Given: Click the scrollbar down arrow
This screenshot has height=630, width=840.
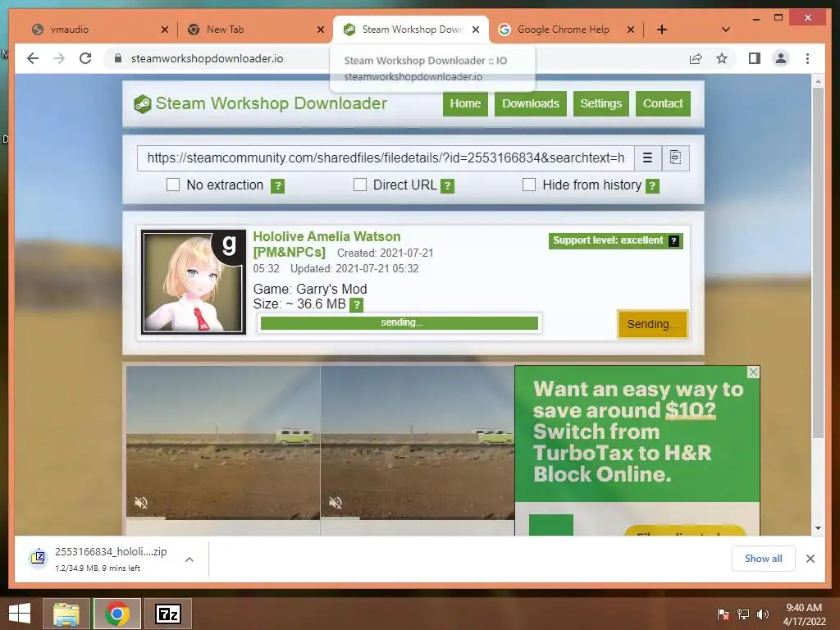Looking at the screenshot, I should pyautogui.click(x=818, y=528).
